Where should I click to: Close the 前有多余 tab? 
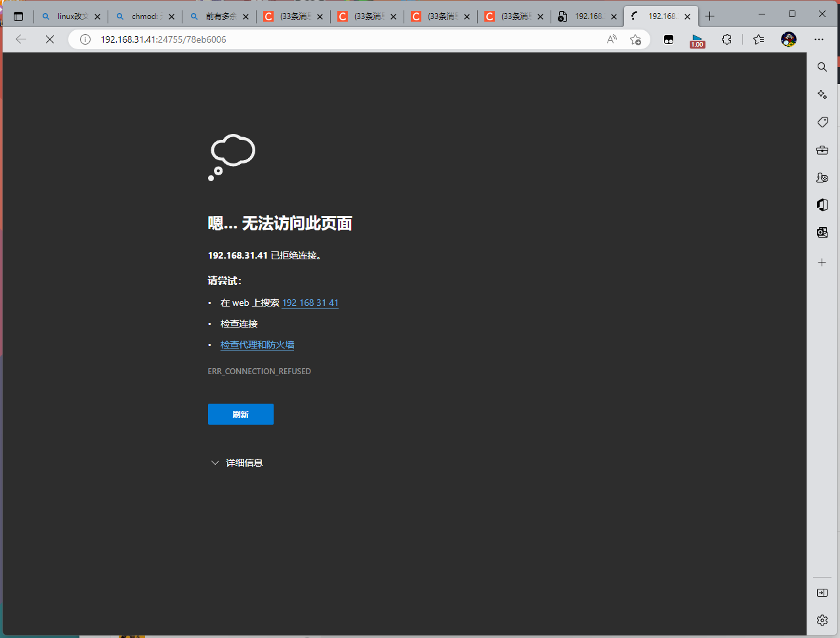click(245, 17)
